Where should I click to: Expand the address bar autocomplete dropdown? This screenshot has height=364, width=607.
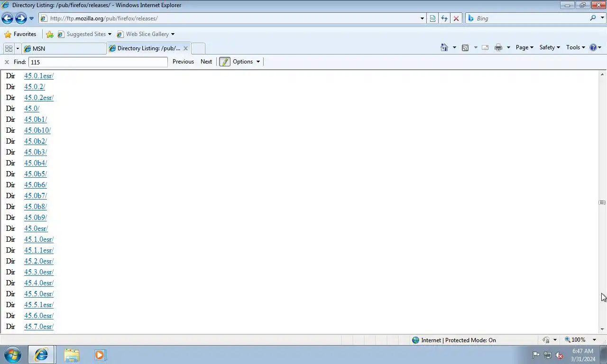click(422, 18)
